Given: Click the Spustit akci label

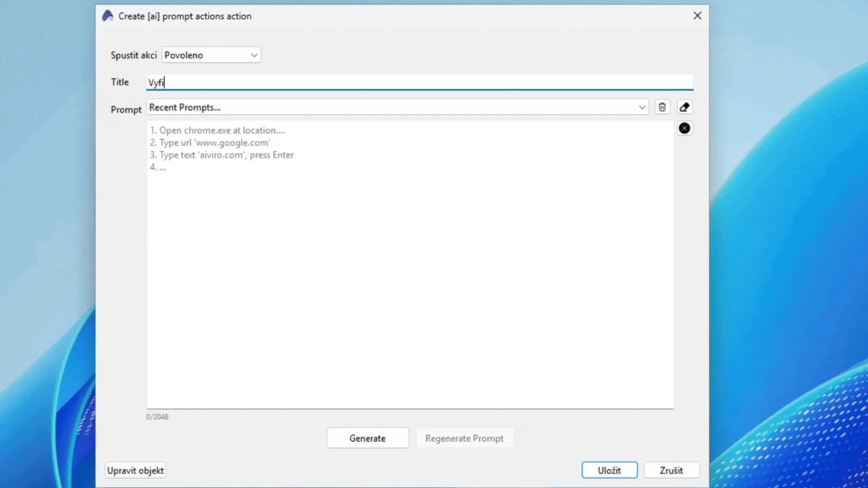Looking at the screenshot, I should coord(133,55).
